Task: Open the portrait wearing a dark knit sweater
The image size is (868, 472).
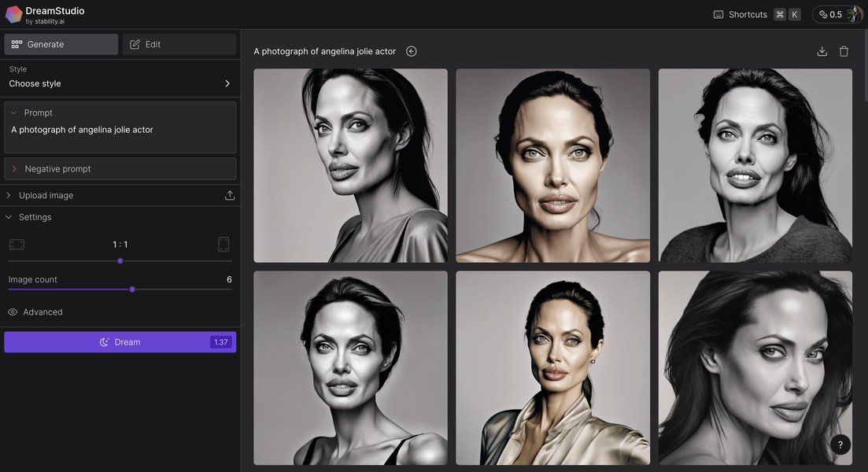Action: [x=755, y=165]
